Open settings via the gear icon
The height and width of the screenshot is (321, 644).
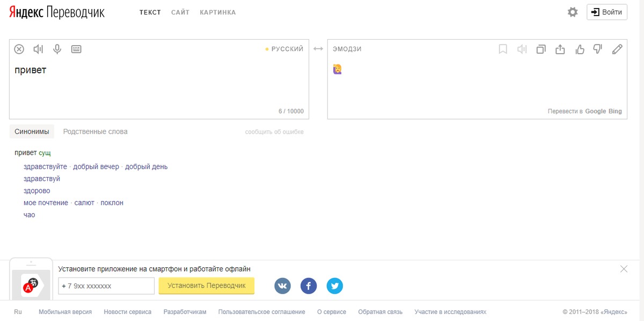pyautogui.click(x=573, y=12)
